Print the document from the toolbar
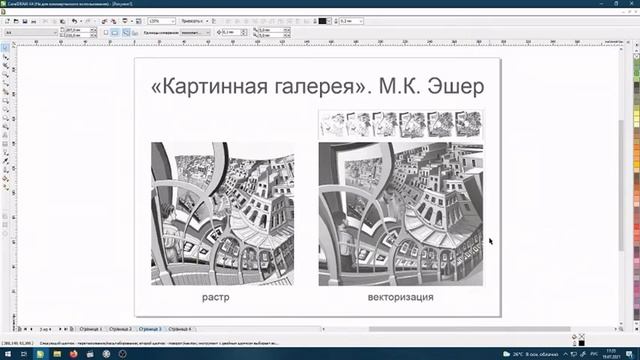This screenshot has width=640, height=360. pyautogui.click(x=33, y=21)
